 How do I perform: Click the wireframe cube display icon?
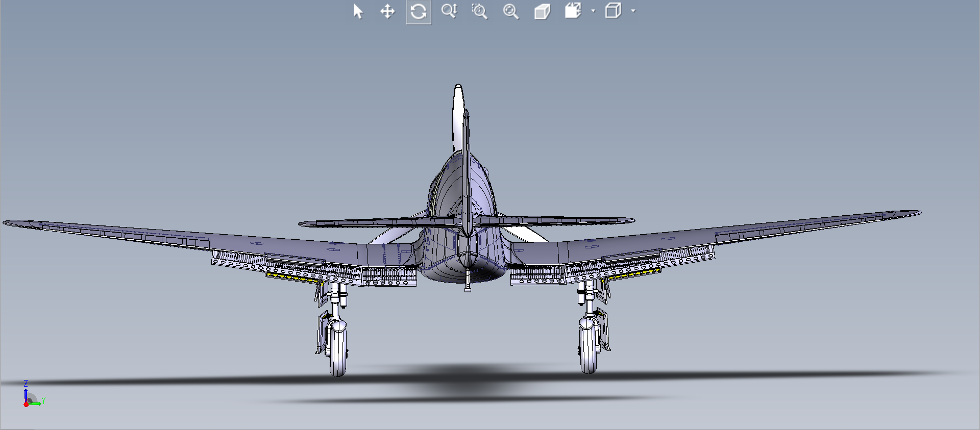pyautogui.click(x=613, y=11)
